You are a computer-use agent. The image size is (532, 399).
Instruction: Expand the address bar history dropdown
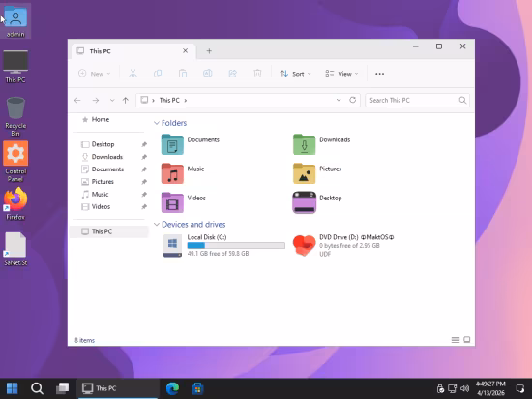(339, 100)
